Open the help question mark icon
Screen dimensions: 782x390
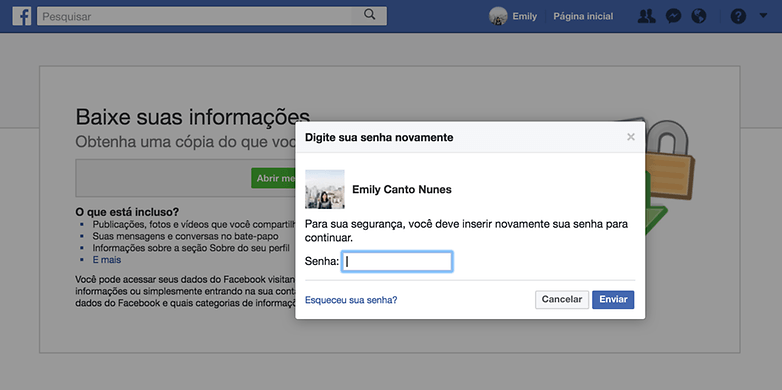pyautogui.click(x=738, y=16)
